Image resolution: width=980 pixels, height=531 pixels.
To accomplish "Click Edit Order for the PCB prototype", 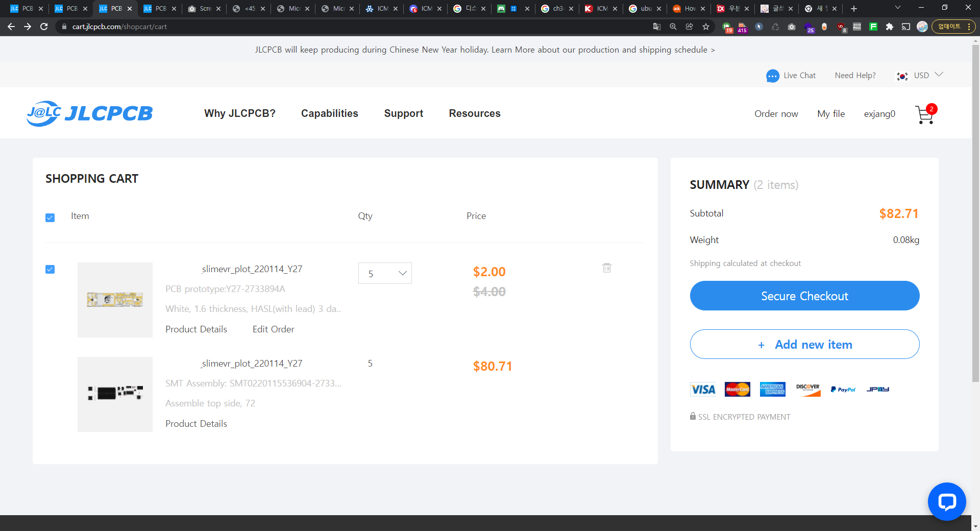I will pyautogui.click(x=273, y=329).
